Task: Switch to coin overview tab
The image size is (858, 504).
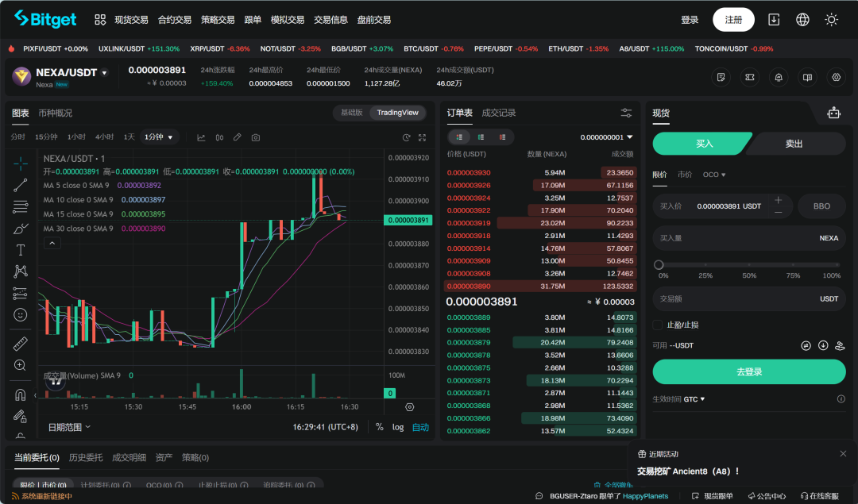Action: (56, 113)
